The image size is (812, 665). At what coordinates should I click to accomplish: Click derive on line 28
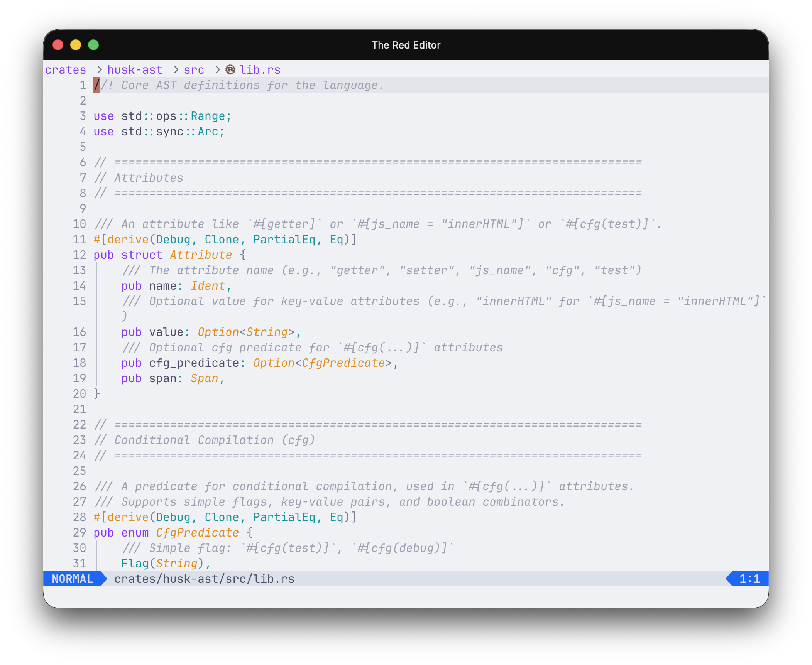point(128,517)
